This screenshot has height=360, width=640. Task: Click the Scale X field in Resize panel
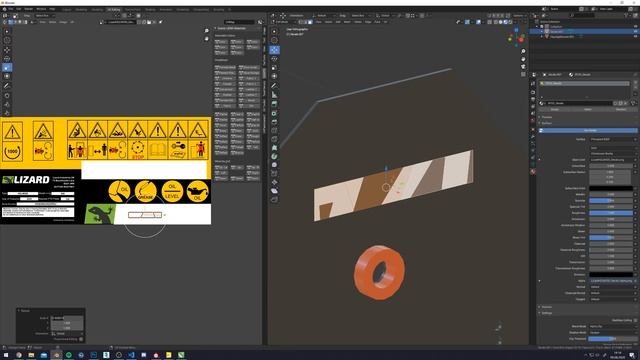tap(67, 318)
